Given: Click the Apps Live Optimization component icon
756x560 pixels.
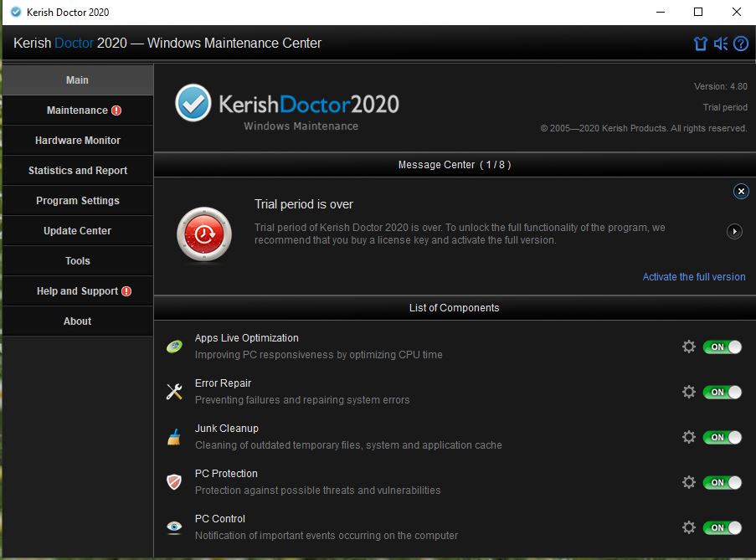Looking at the screenshot, I should click(174, 346).
